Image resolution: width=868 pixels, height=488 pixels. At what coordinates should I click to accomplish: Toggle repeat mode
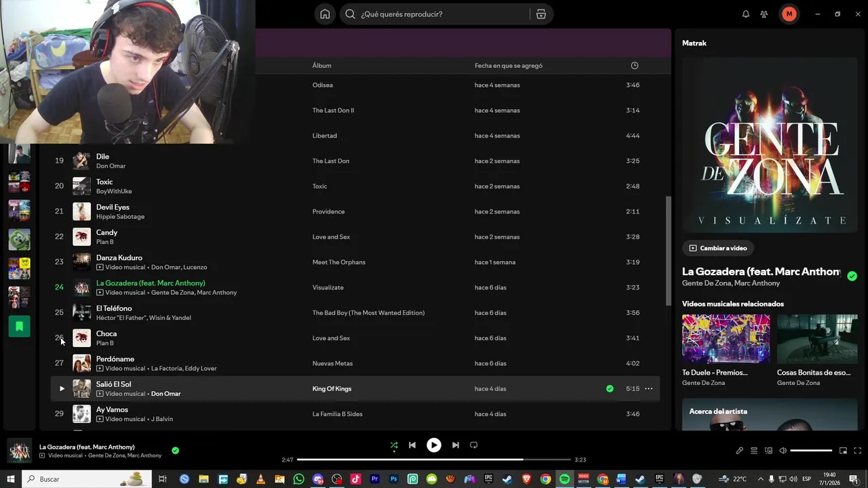[x=474, y=445]
